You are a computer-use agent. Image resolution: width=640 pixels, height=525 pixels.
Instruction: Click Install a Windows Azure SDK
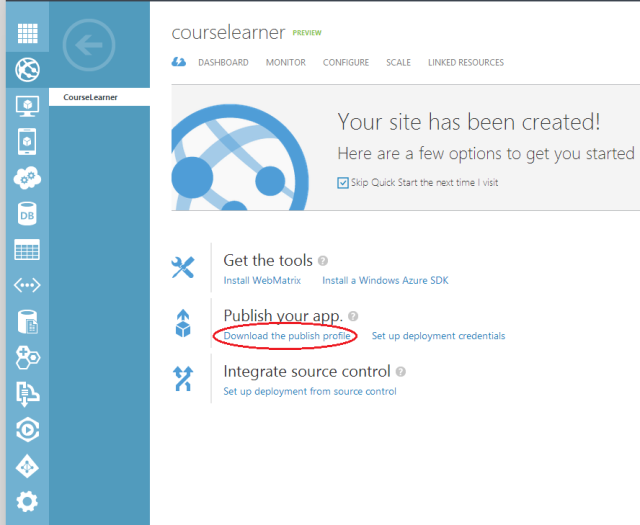click(385, 280)
